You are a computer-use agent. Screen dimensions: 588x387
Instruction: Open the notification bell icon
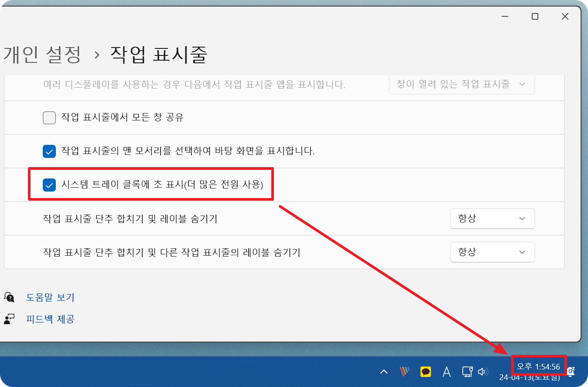point(571,372)
